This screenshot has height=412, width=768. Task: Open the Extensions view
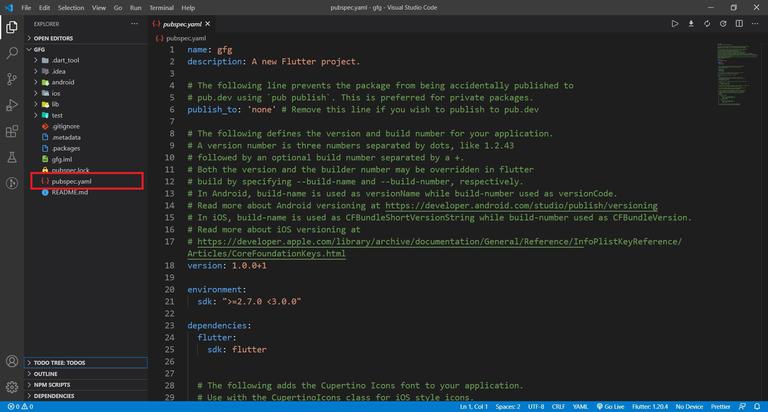tap(12, 131)
